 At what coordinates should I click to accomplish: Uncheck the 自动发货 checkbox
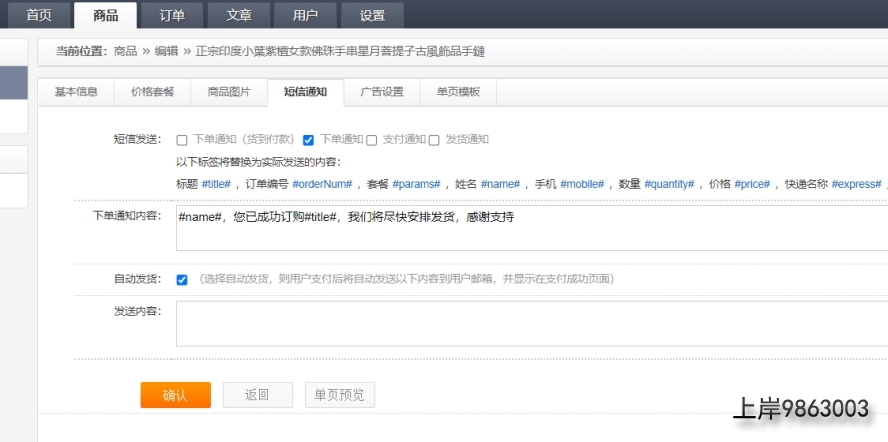pos(182,280)
